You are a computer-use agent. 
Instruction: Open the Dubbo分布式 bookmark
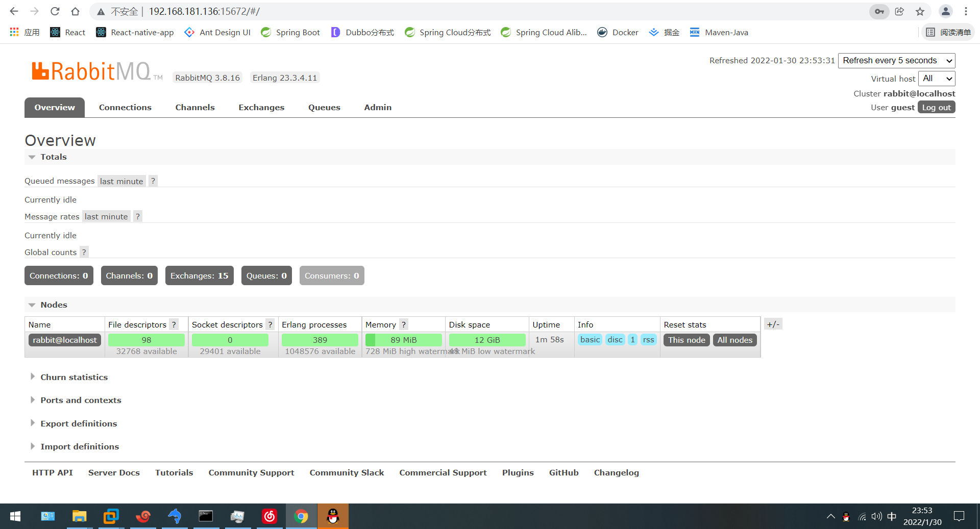point(362,32)
